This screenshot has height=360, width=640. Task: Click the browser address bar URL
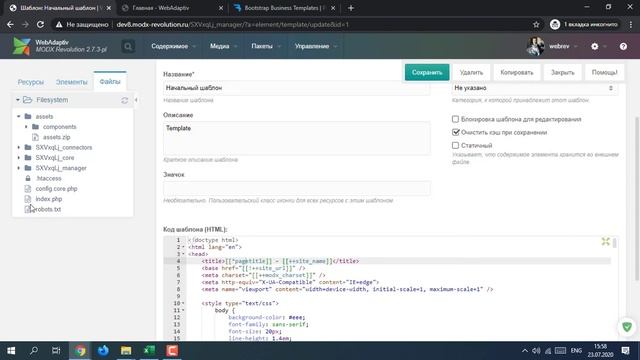[x=233, y=24]
